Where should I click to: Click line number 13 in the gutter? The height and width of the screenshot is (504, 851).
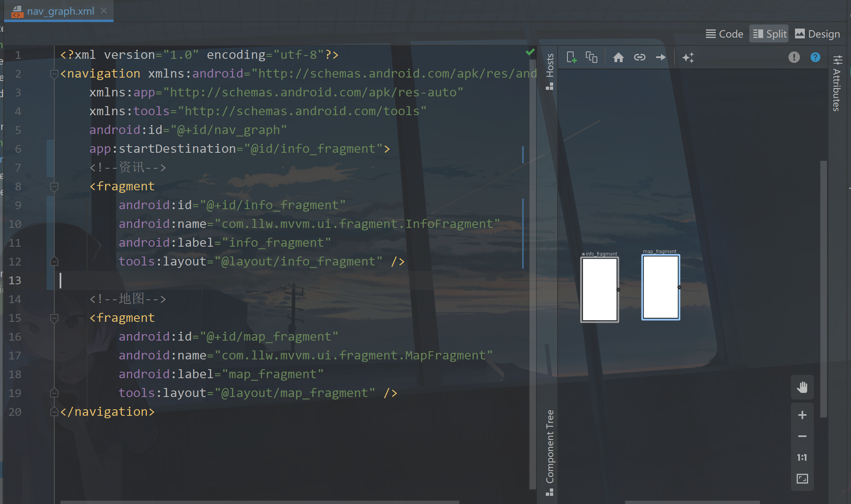(x=15, y=281)
